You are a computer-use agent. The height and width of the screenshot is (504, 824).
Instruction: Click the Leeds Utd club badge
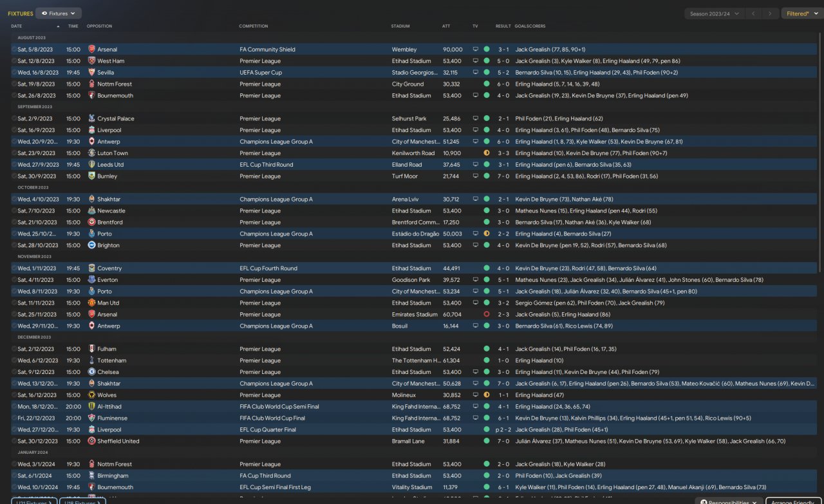tap(92, 165)
